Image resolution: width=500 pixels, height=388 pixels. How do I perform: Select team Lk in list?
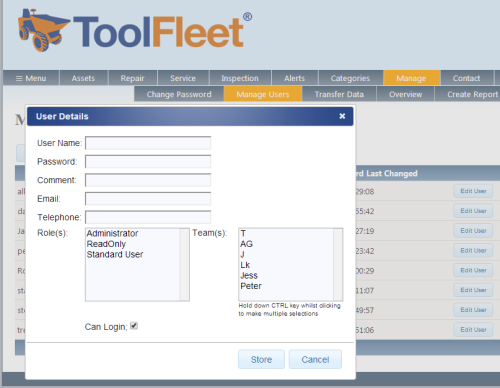[245, 265]
